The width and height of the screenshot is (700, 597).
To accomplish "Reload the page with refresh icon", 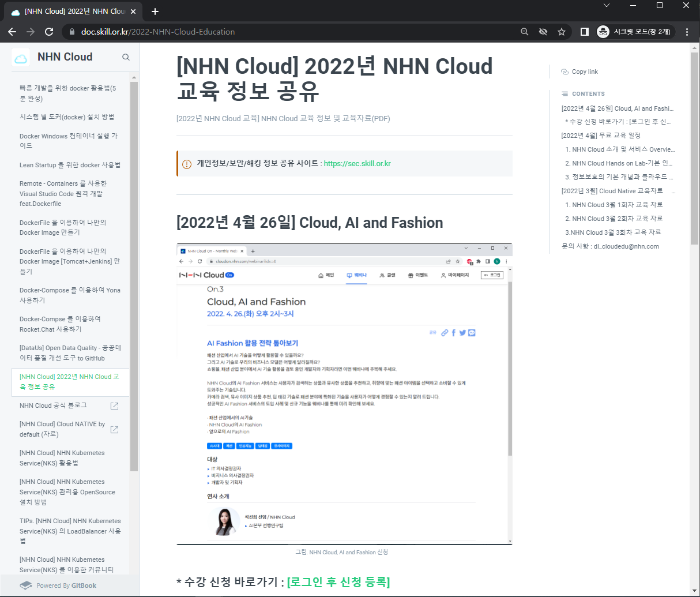I will [x=49, y=32].
